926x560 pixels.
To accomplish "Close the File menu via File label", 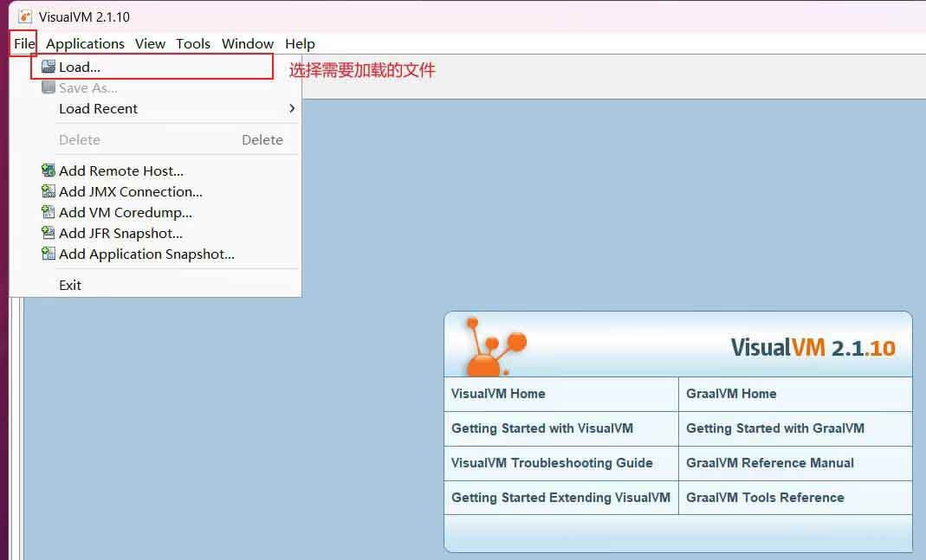I will point(24,43).
